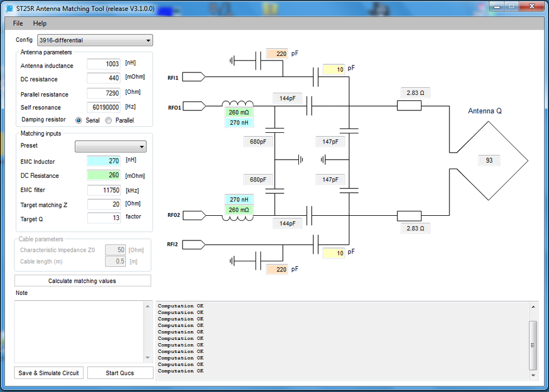Viewport: 549px width, 392px height.
Task: Click the computation log scrollbar thumb
Action: coord(533,345)
